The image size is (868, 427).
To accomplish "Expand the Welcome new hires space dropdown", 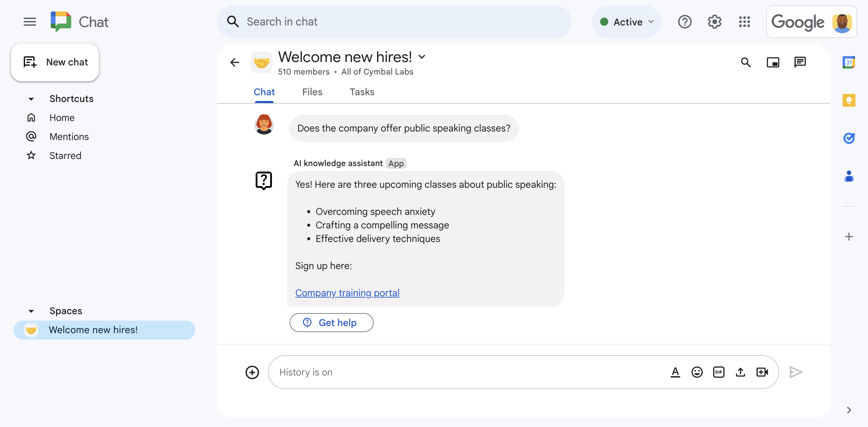I will [x=423, y=56].
